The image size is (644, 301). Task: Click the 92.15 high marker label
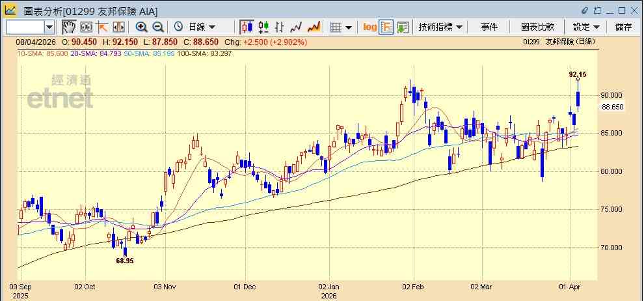pyautogui.click(x=578, y=74)
